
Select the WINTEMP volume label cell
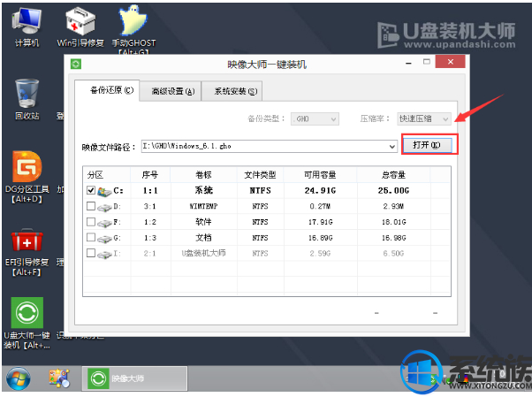(x=203, y=206)
